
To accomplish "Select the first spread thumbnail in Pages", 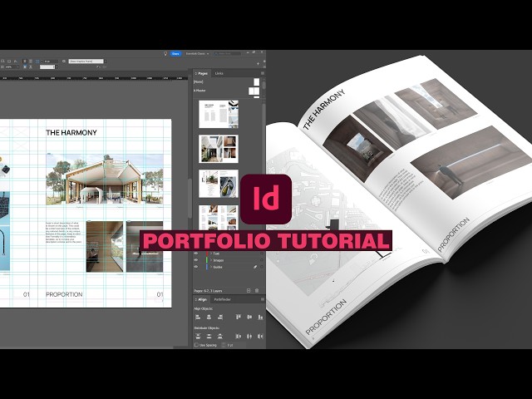I will click(x=219, y=115).
